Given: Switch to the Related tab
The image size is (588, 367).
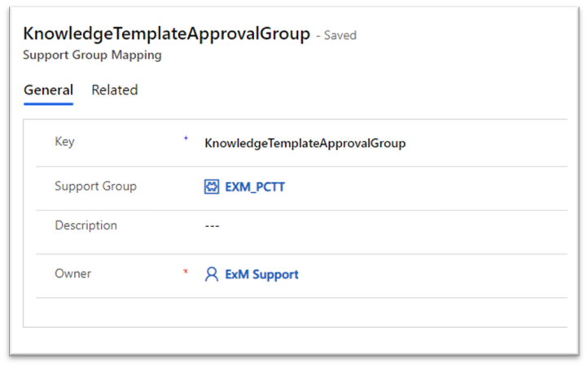Looking at the screenshot, I should point(115,90).
